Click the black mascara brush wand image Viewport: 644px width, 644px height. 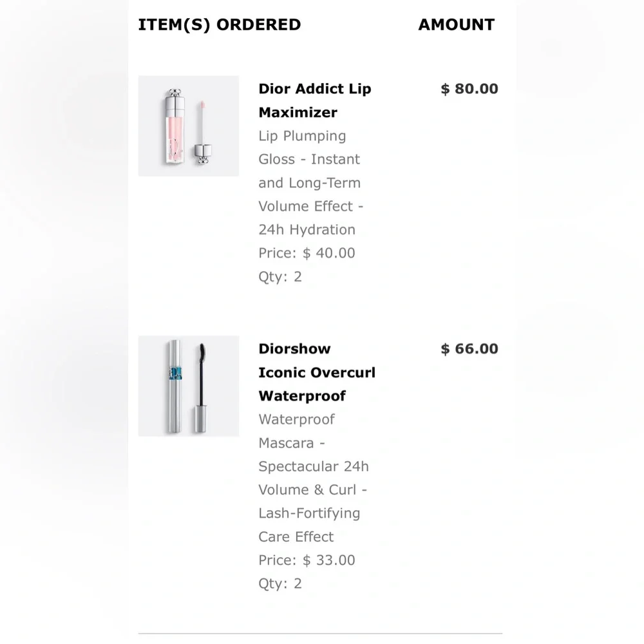(201, 386)
